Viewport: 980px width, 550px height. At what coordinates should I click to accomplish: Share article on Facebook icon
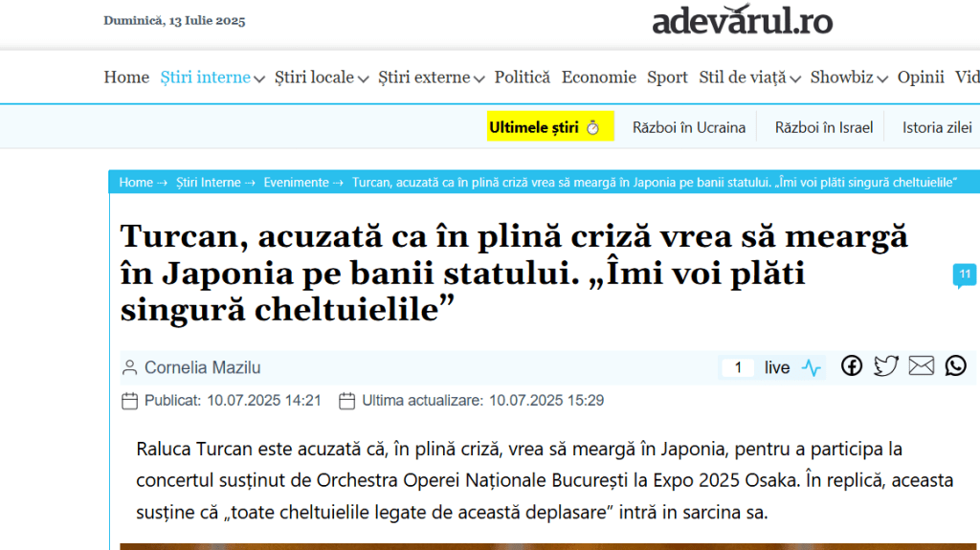(x=852, y=366)
